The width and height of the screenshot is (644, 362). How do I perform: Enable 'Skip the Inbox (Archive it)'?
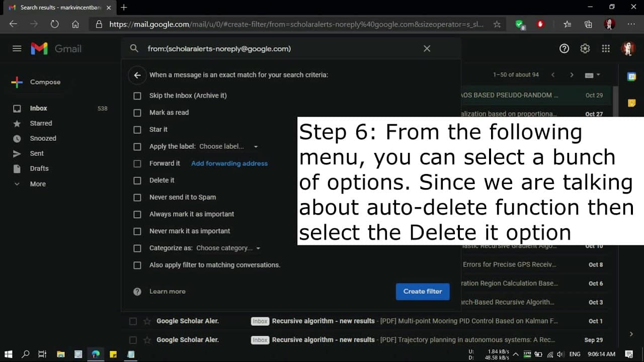tap(137, 96)
